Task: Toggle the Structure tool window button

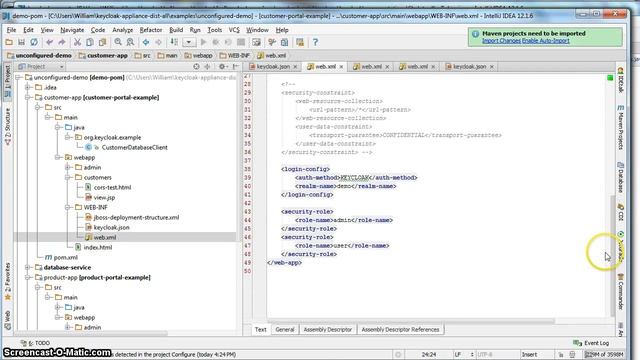Action: pos(7,127)
